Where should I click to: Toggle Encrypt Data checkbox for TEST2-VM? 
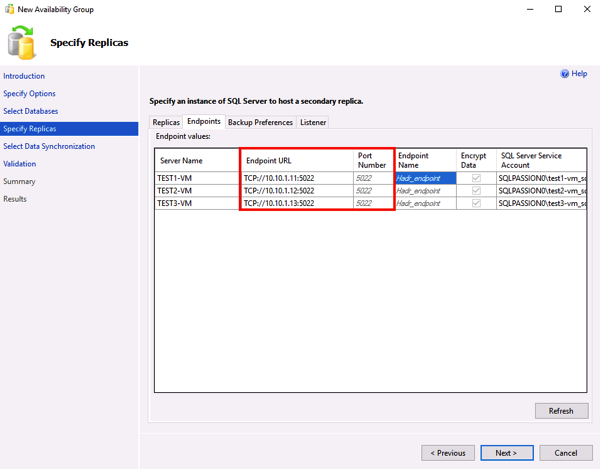[476, 191]
